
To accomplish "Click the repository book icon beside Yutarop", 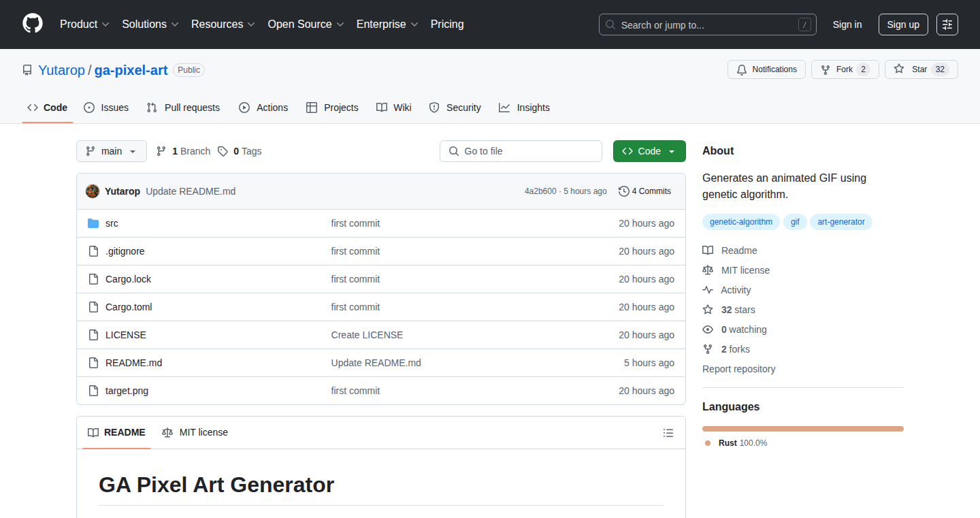I will 27,70.
